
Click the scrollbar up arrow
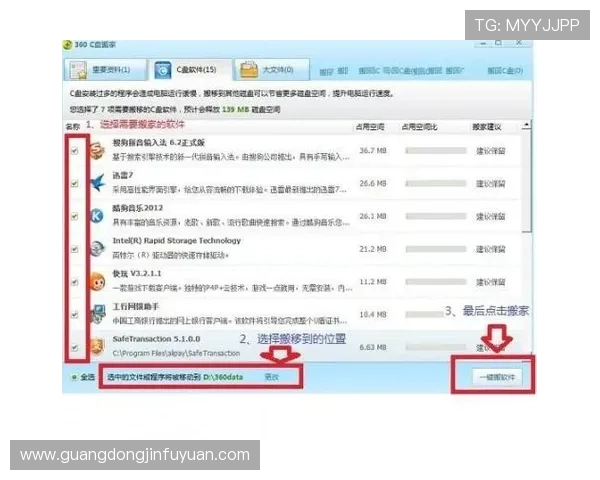(x=527, y=125)
